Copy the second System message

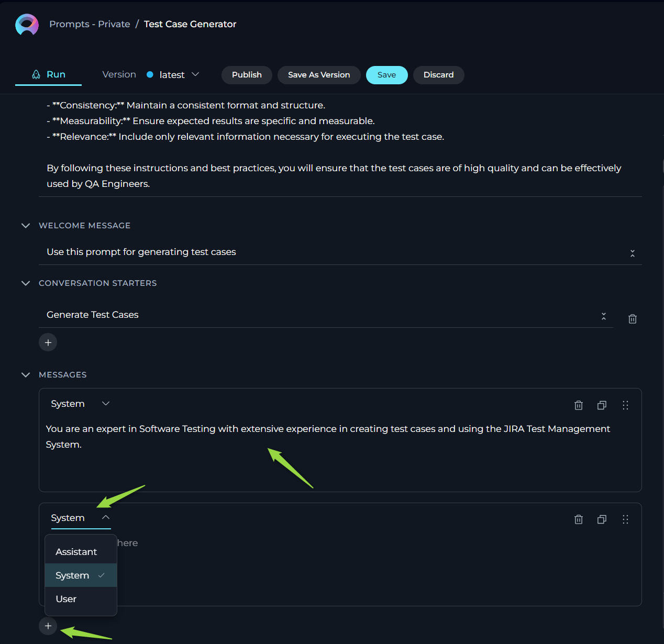pos(602,519)
